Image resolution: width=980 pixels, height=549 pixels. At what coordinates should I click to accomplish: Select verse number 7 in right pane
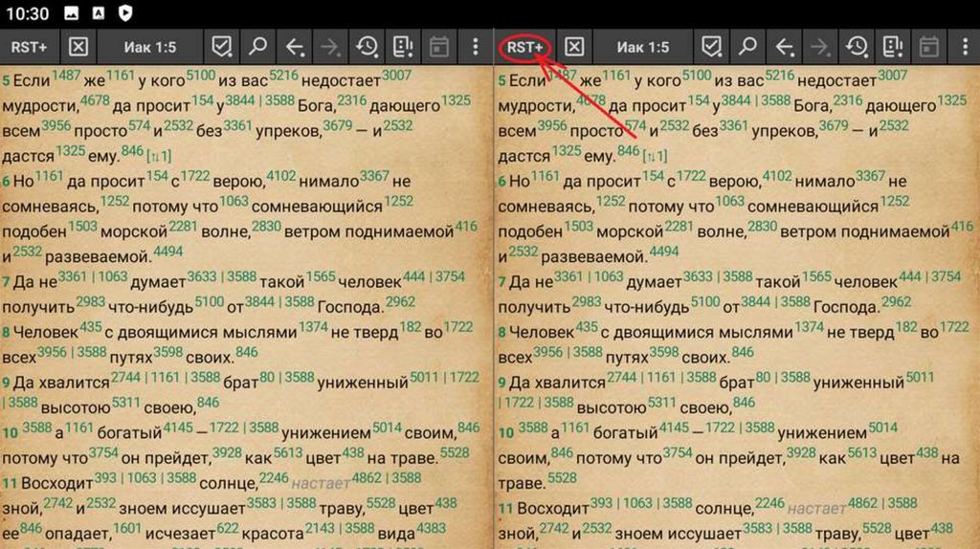(501, 282)
